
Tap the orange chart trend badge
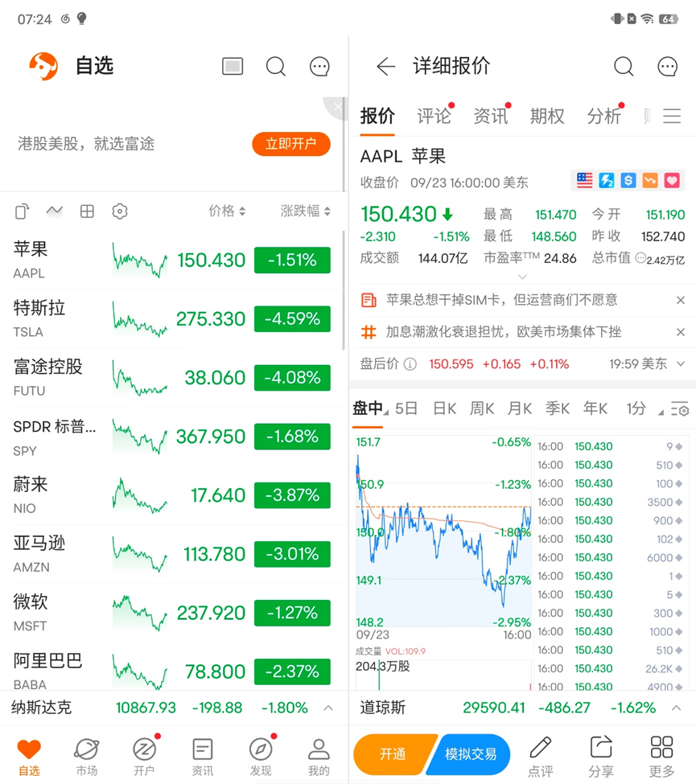click(650, 180)
